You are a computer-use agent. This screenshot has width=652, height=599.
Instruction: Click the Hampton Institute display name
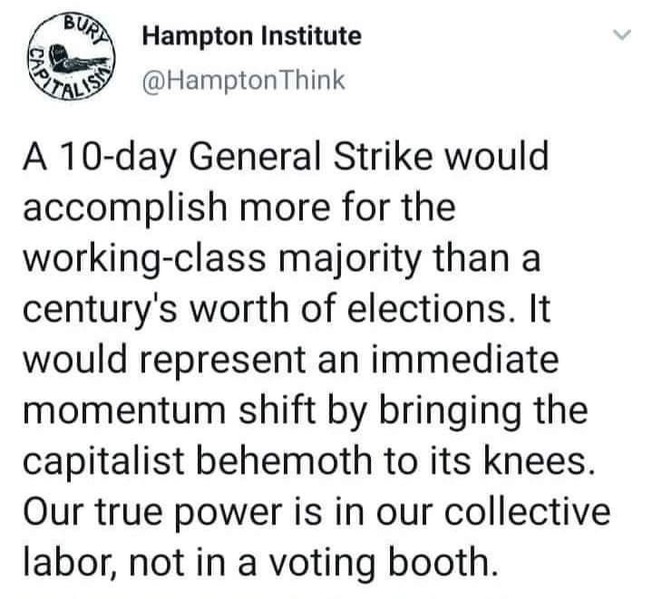251,37
